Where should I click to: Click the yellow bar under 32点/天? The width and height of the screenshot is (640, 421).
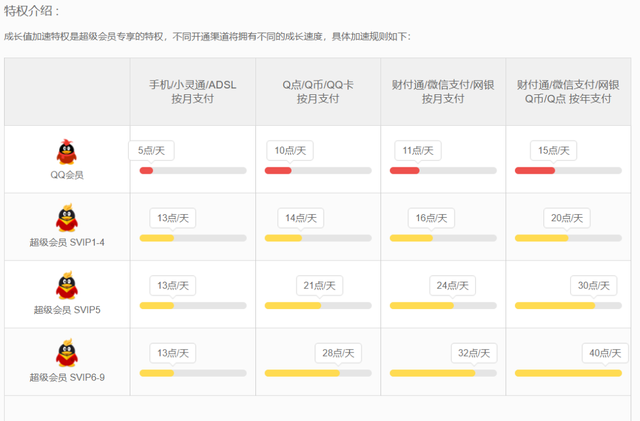443,373
